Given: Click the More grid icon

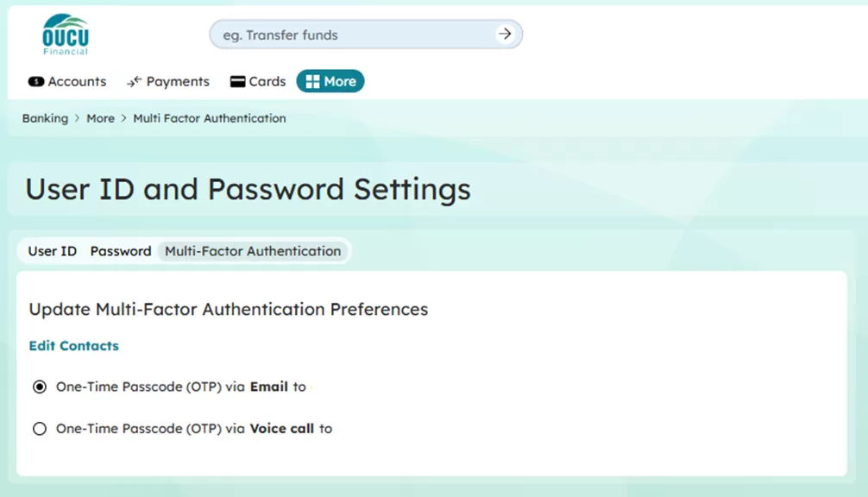Looking at the screenshot, I should tap(312, 82).
